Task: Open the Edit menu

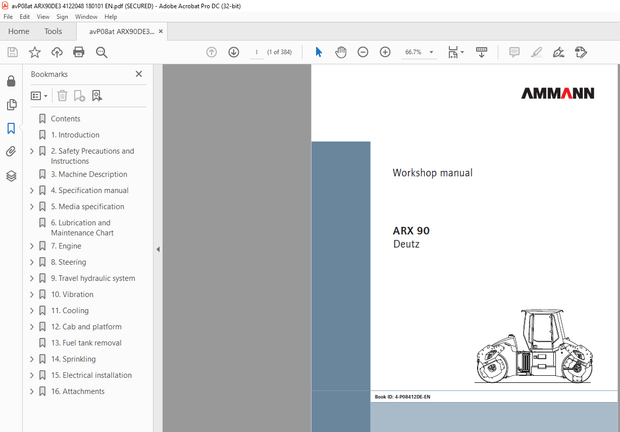Action: [25, 17]
